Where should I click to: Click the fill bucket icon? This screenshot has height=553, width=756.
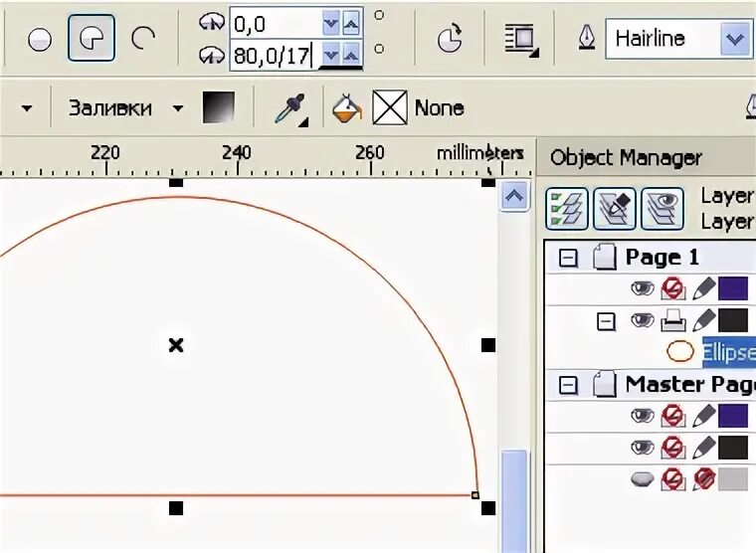tap(346, 108)
